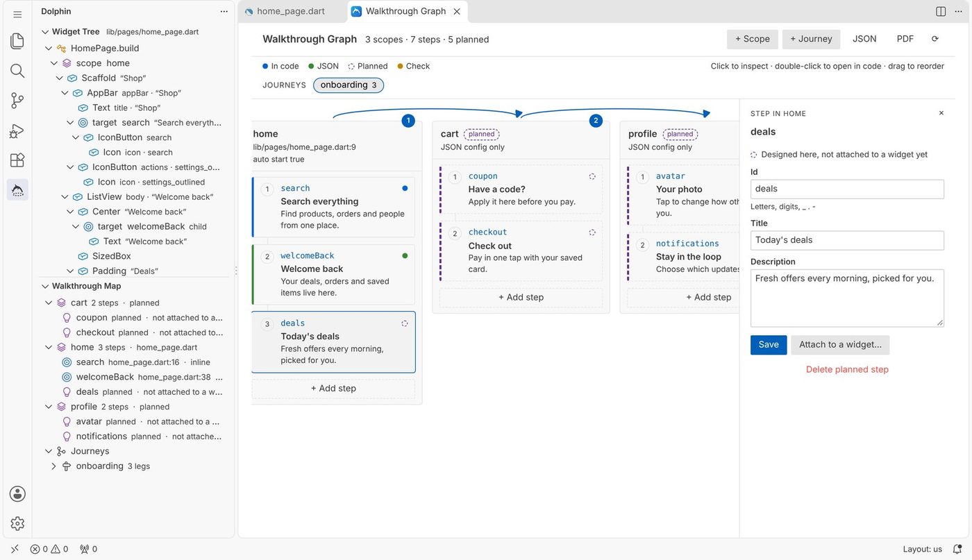
Task: Select the checkout step card
Action: (521, 251)
